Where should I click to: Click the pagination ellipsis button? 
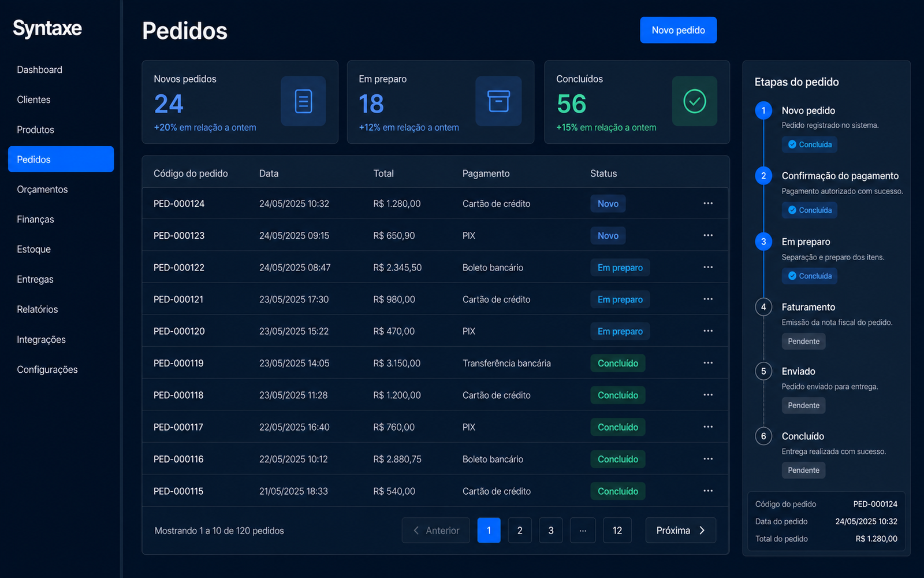583,530
